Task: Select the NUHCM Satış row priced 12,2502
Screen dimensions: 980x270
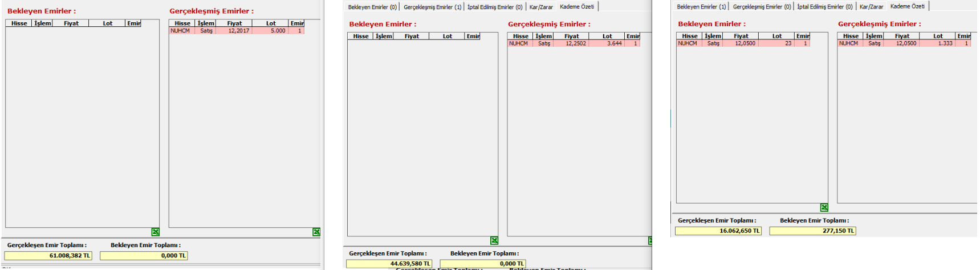Action: click(x=574, y=43)
